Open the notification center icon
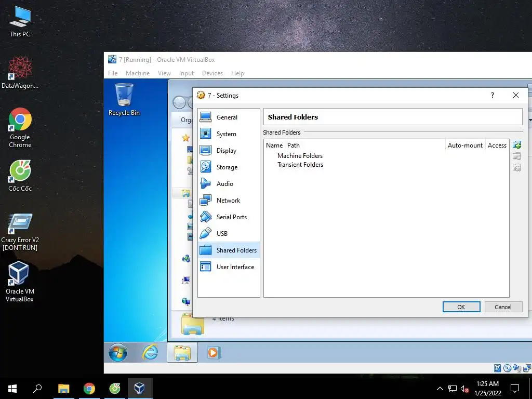The image size is (532, 399). tap(515, 389)
